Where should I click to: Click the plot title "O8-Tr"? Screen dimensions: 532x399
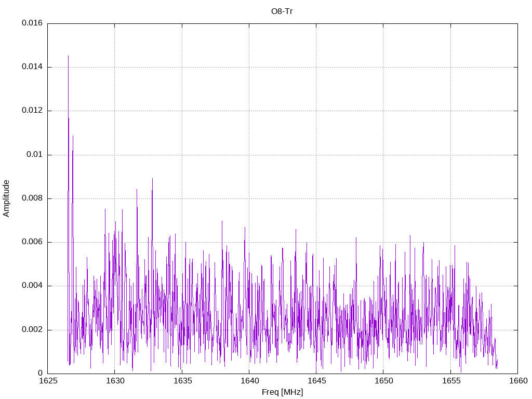pyautogui.click(x=282, y=11)
